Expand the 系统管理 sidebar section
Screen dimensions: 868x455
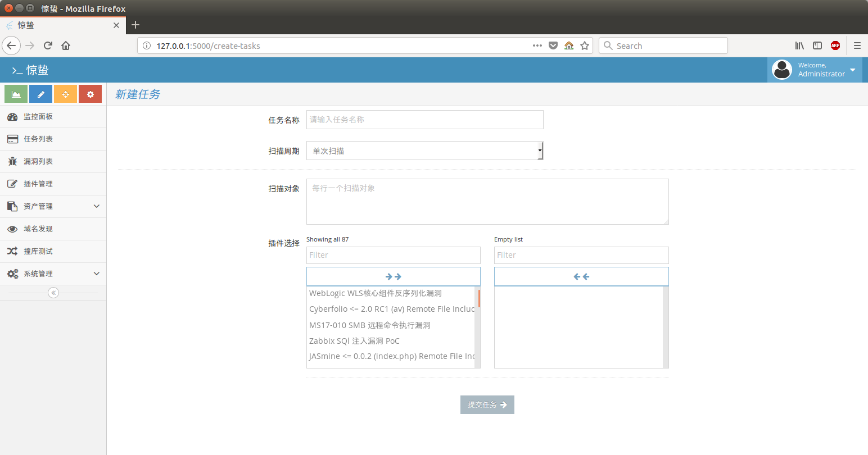click(53, 274)
